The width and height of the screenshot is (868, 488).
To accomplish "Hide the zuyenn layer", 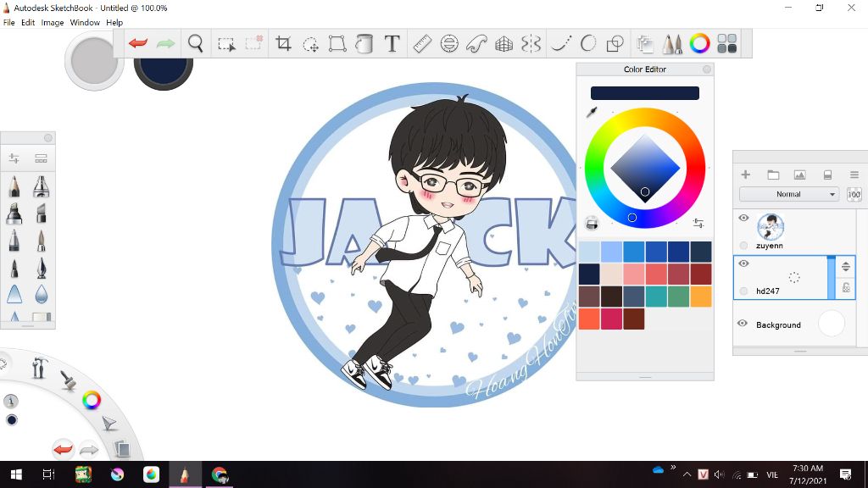I will 743,218.
